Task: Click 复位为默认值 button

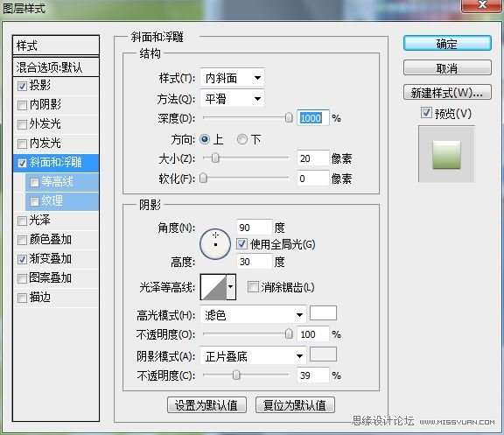Action: (295, 404)
